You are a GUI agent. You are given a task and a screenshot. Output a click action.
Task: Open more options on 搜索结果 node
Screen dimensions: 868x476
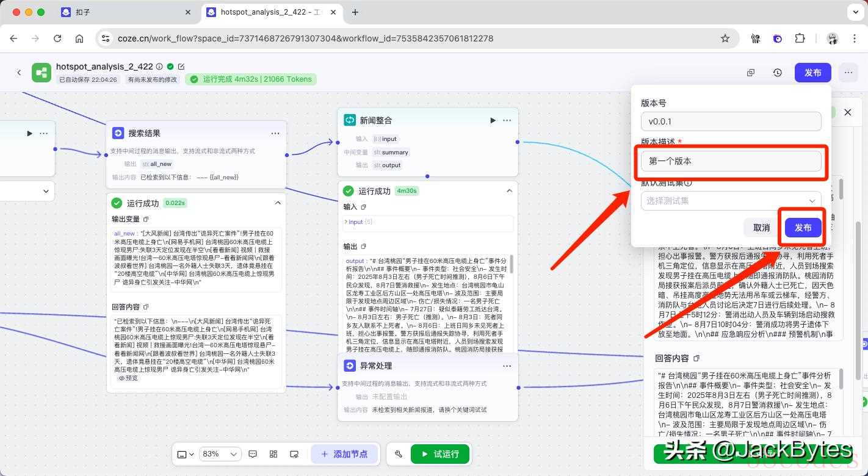coord(275,133)
